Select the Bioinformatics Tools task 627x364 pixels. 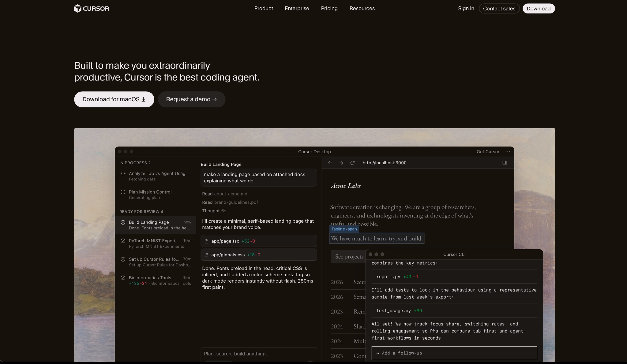pyautogui.click(x=156, y=280)
